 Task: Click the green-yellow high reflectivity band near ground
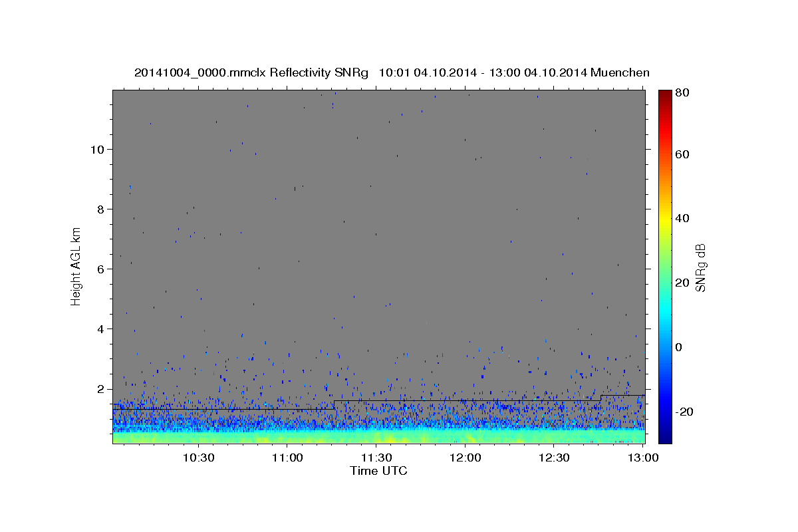378,437
